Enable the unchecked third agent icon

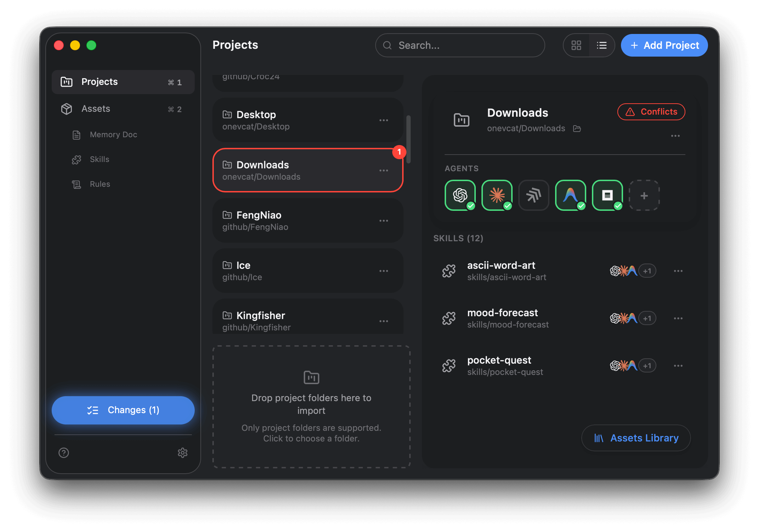pyautogui.click(x=533, y=195)
